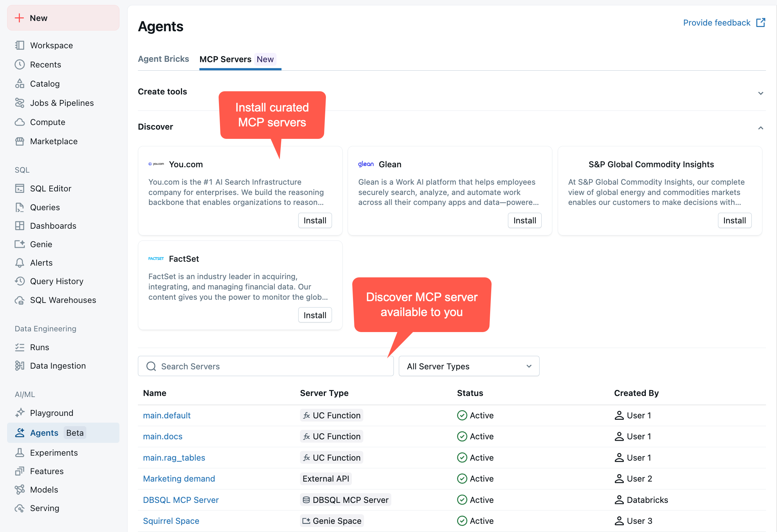
Task: Open the AI Playground
Action: pyautogui.click(x=52, y=413)
